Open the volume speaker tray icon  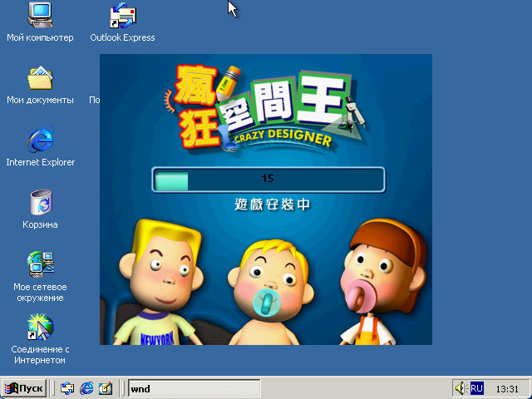(x=461, y=388)
